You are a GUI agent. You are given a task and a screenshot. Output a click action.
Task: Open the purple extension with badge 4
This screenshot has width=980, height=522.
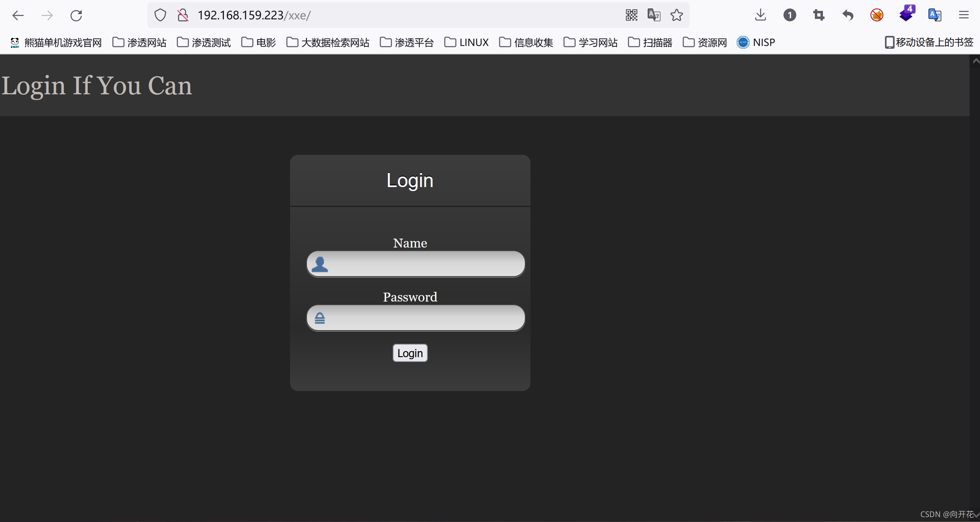[906, 15]
